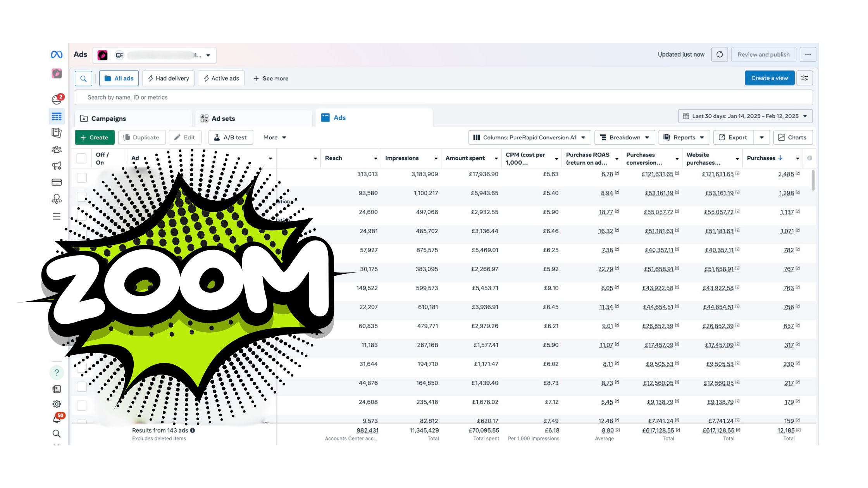868x488 pixels.
Task: Check the checkbox for the 313,013 reach row
Action: (x=82, y=178)
